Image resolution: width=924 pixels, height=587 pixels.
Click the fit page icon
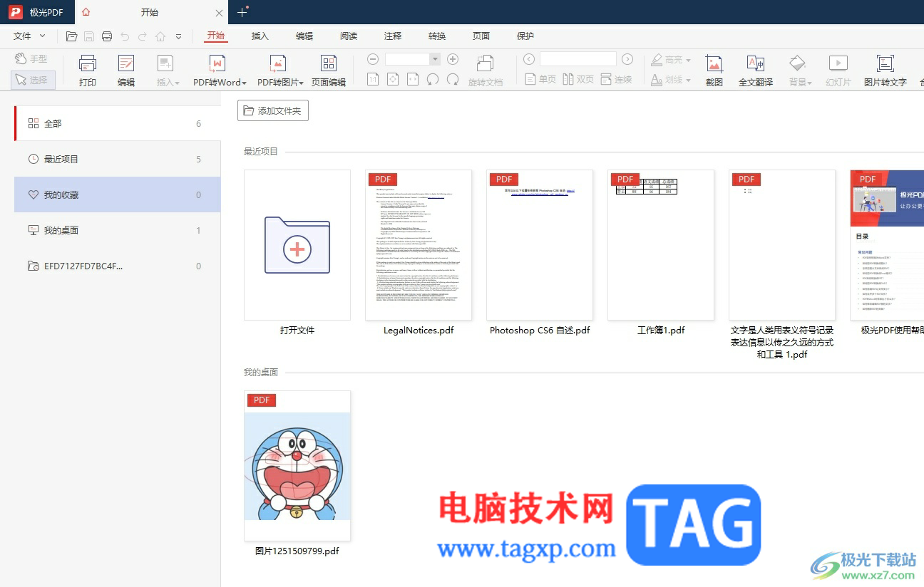pos(393,79)
